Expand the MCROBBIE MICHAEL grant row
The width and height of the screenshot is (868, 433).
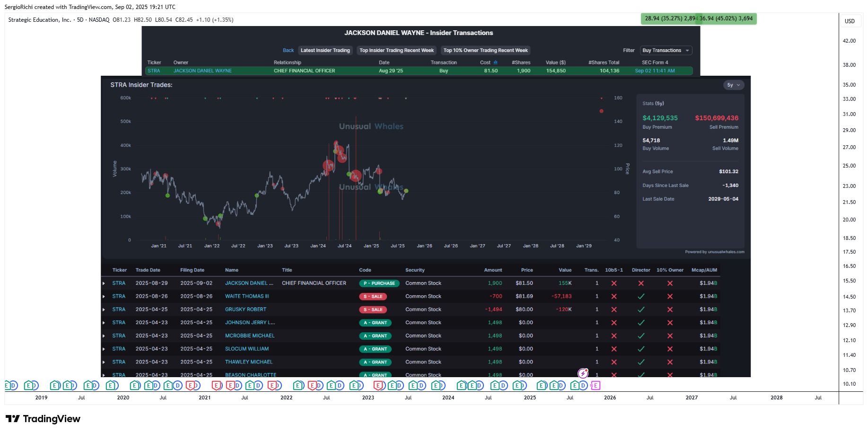pyautogui.click(x=104, y=336)
